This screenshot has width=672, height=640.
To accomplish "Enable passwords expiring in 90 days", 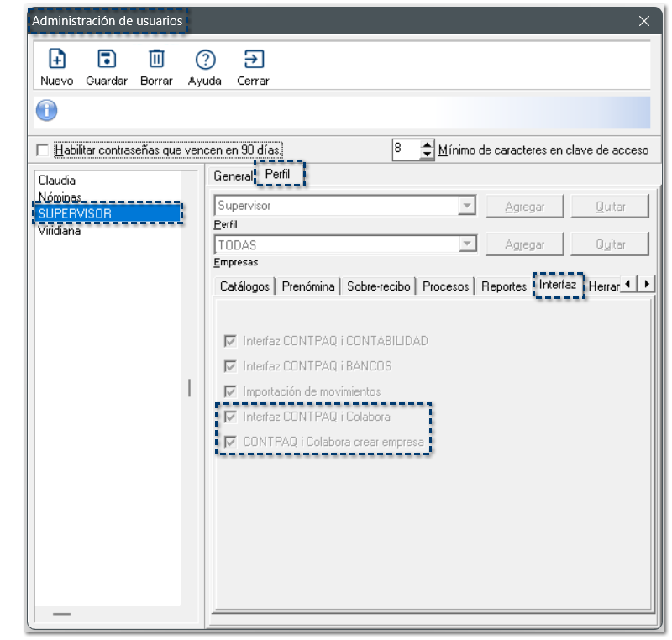I will coord(43,150).
